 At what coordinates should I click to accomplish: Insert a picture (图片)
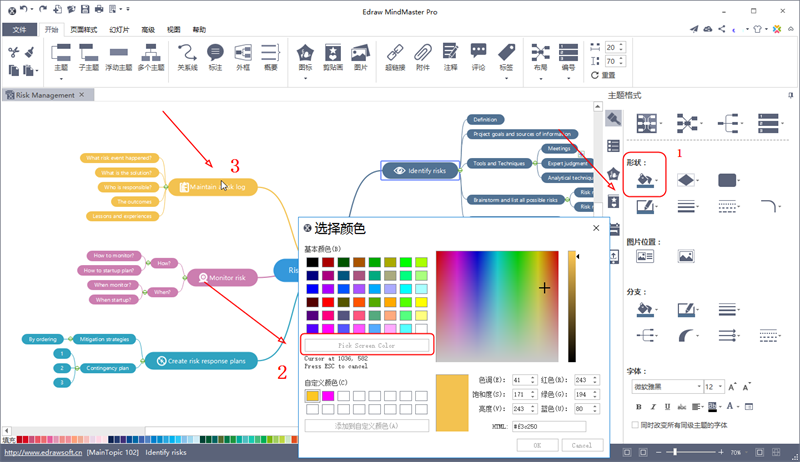pos(360,57)
